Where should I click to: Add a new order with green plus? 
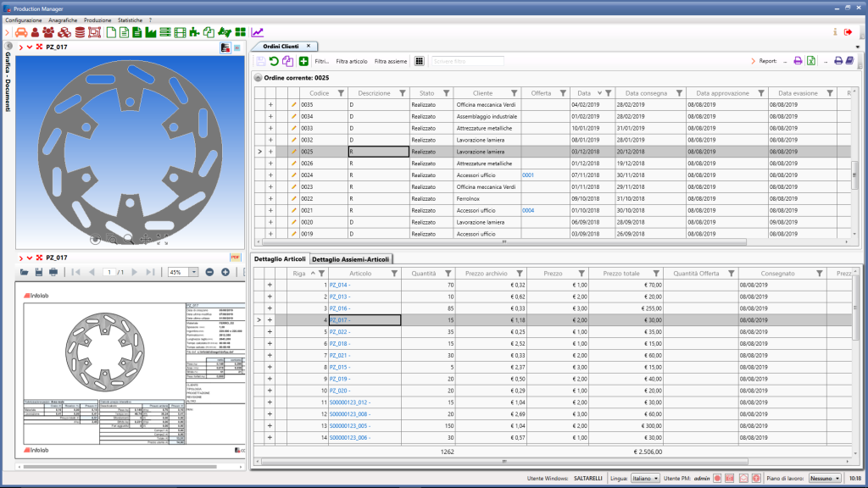(x=303, y=61)
